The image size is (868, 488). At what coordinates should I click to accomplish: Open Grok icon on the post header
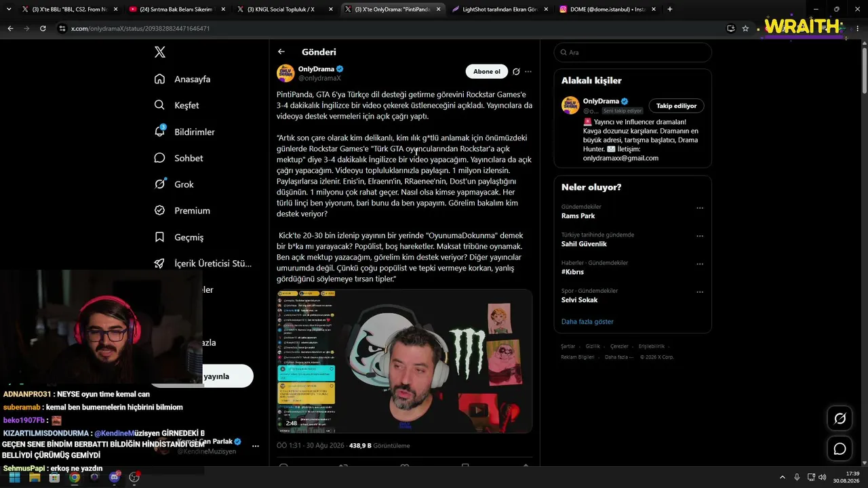[x=516, y=72]
